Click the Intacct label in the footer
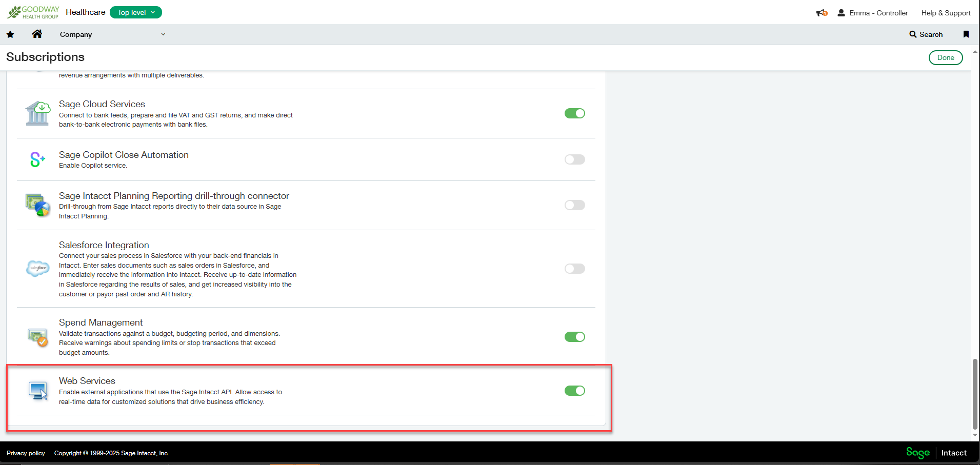Viewport: 980px width, 465px height. (x=954, y=453)
